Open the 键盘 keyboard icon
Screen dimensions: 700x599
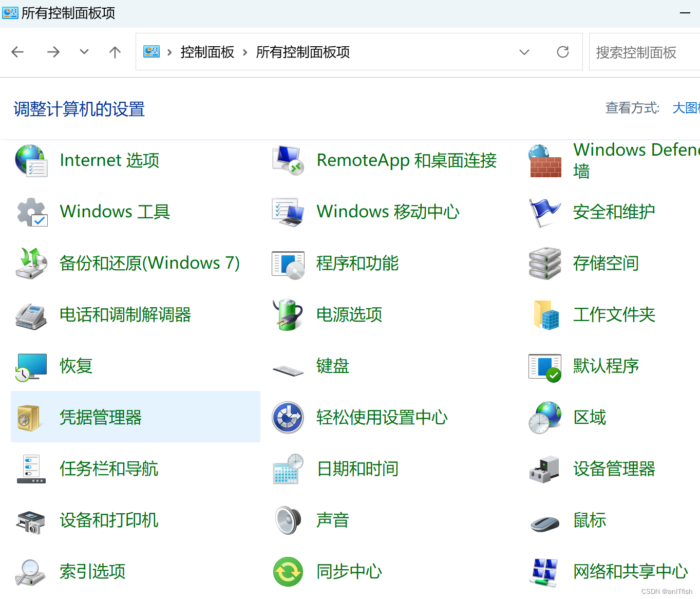pyautogui.click(x=288, y=370)
